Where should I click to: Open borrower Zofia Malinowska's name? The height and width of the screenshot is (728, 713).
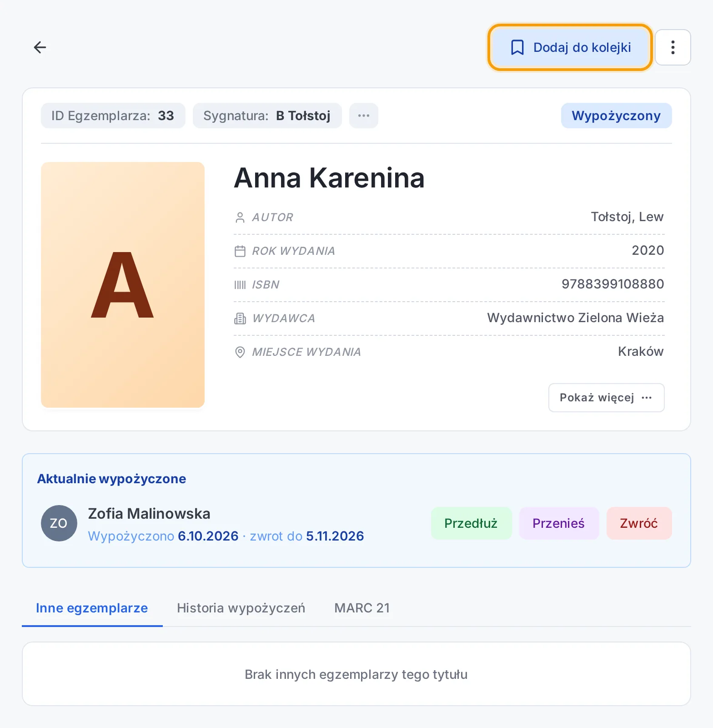click(149, 514)
